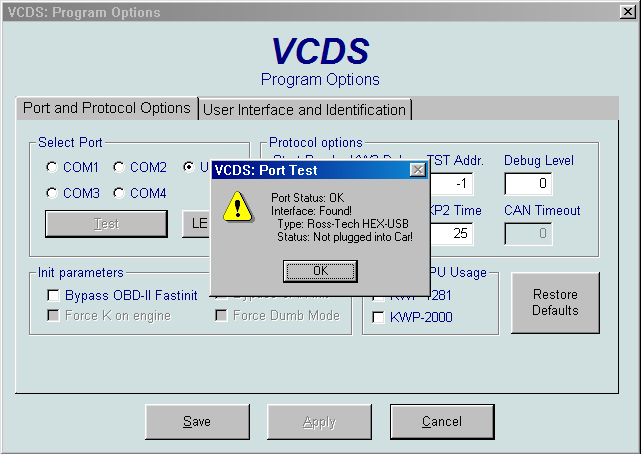The height and width of the screenshot is (454, 641).
Task: Switch to User Interface and Identification tab
Action: [304, 110]
